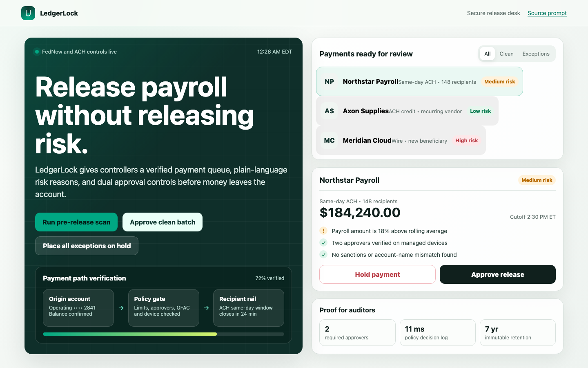Click the MC avatar for Meridian Cloud
588x368 pixels.
point(330,140)
